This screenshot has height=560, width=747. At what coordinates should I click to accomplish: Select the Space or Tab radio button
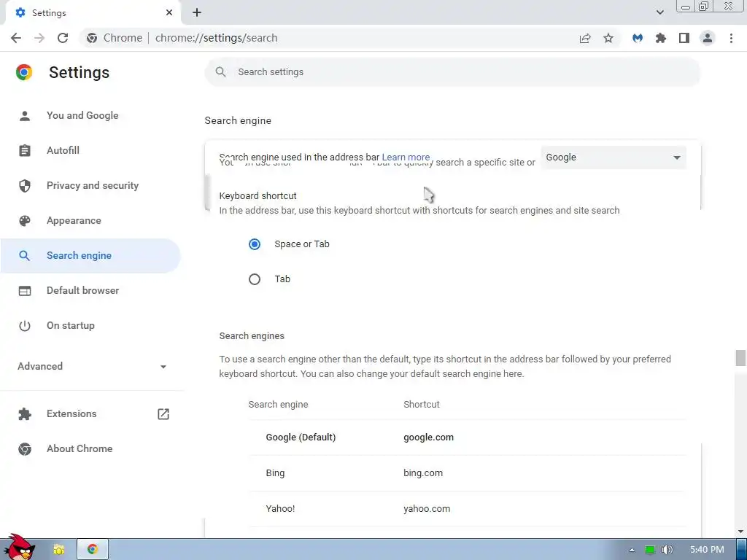click(255, 244)
